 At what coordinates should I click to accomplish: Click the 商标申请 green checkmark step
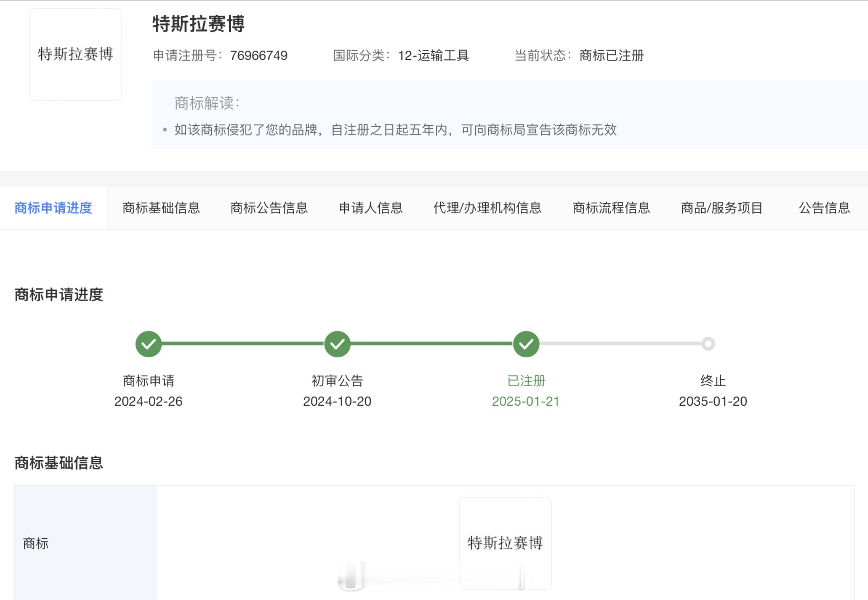point(148,344)
